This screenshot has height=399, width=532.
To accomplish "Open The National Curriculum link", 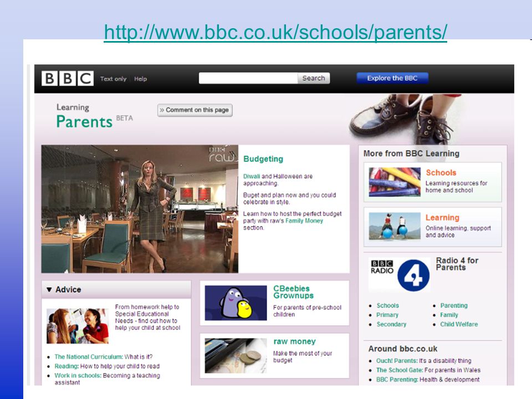I will (89, 357).
